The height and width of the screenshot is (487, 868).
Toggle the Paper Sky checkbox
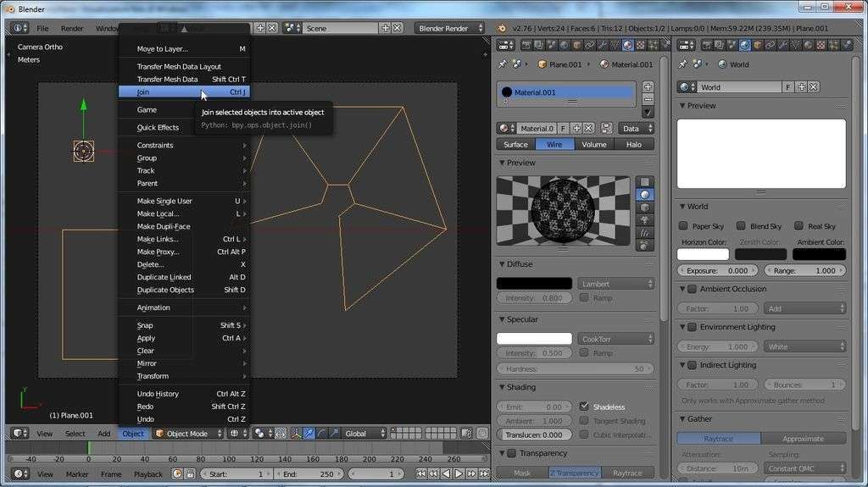(x=683, y=226)
